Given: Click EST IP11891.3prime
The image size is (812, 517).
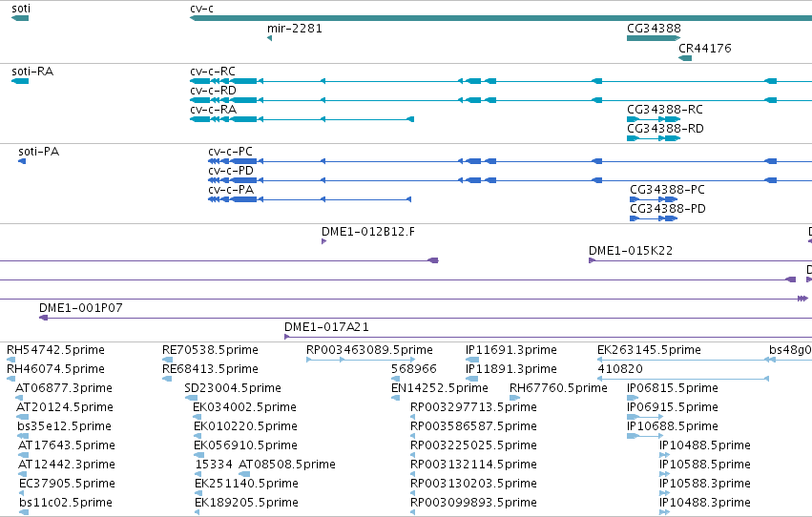Looking at the screenshot, I should coord(511,369).
